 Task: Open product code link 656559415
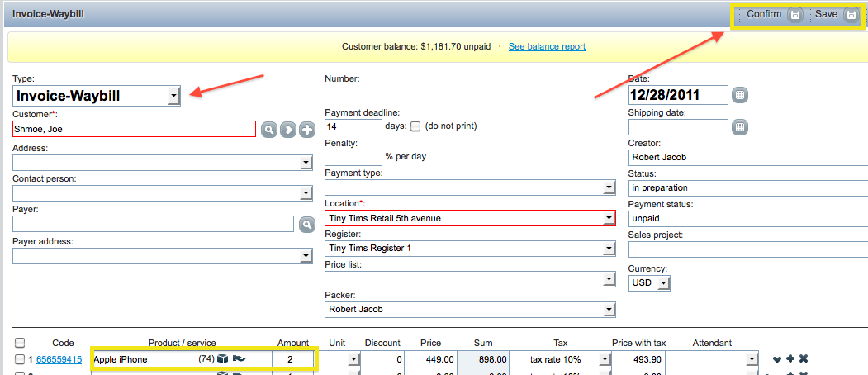click(x=59, y=359)
